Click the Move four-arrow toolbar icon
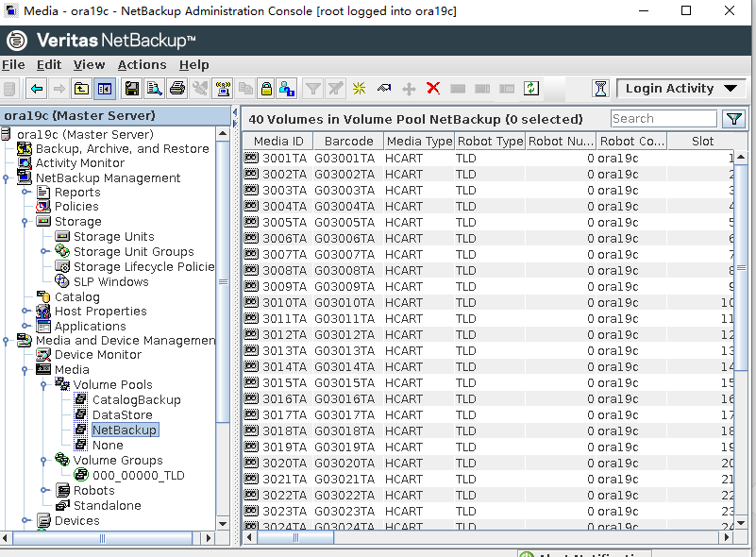Image resolution: width=756 pixels, height=557 pixels. [x=409, y=89]
